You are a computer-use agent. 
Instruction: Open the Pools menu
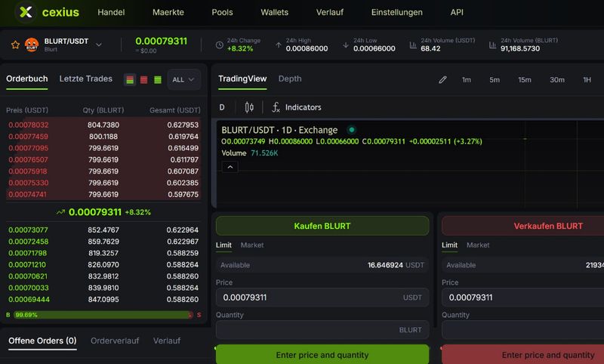222,12
